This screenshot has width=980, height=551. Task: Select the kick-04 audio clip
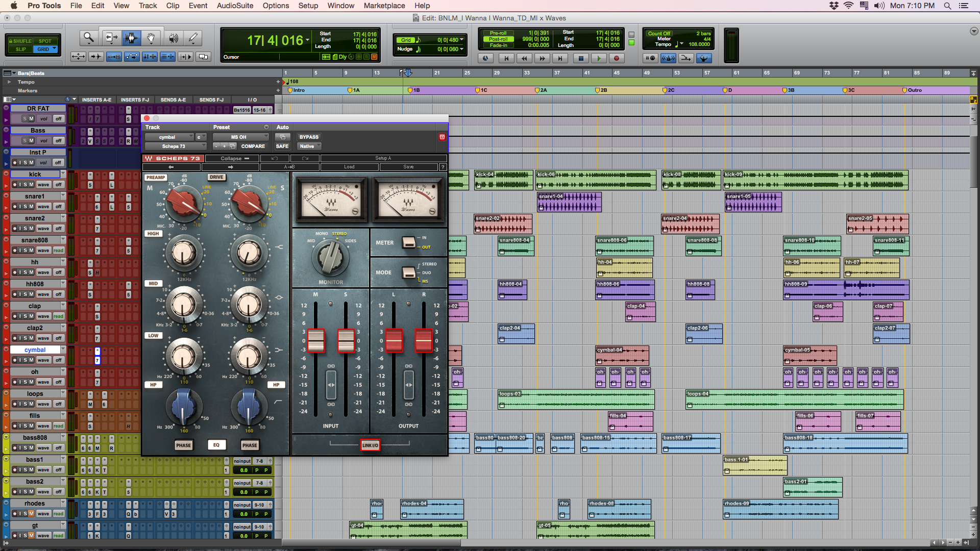(504, 180)
